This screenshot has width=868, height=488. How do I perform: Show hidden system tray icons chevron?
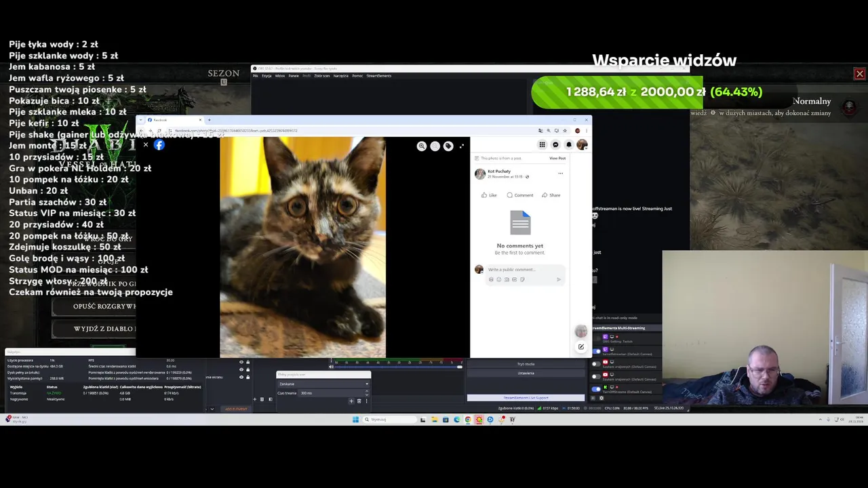(820, 420)
